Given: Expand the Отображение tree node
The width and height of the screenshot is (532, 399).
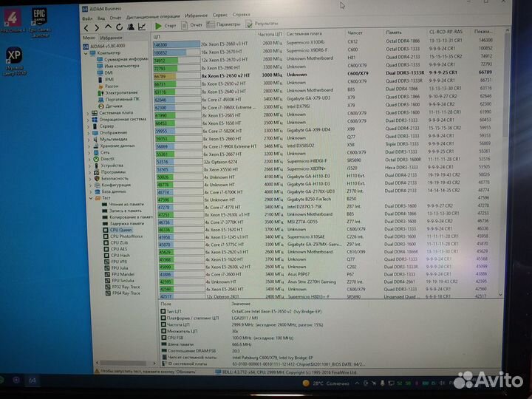Looking at the screenshot, I should click(x=89, y=133).
